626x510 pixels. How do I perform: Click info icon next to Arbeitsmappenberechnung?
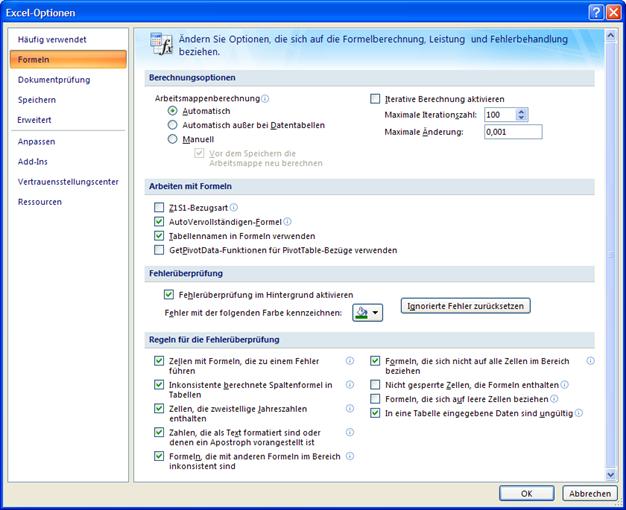(266, 99)
